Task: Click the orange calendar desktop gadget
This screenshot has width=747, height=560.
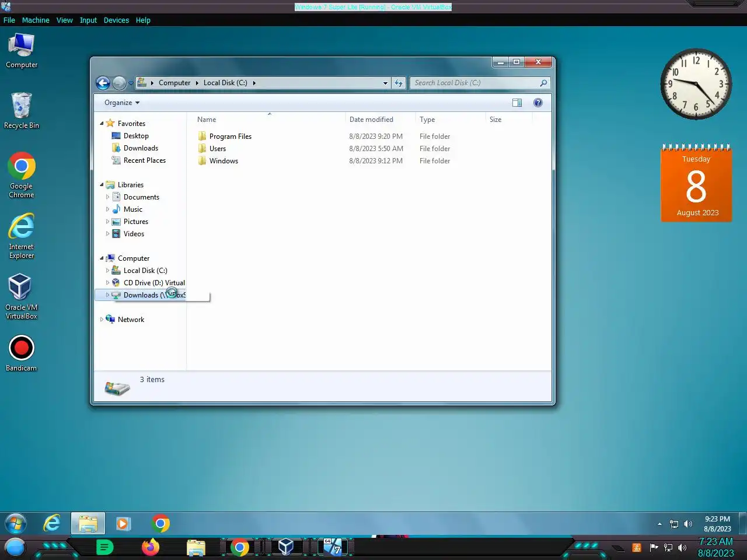Action: tap(696, 183)
